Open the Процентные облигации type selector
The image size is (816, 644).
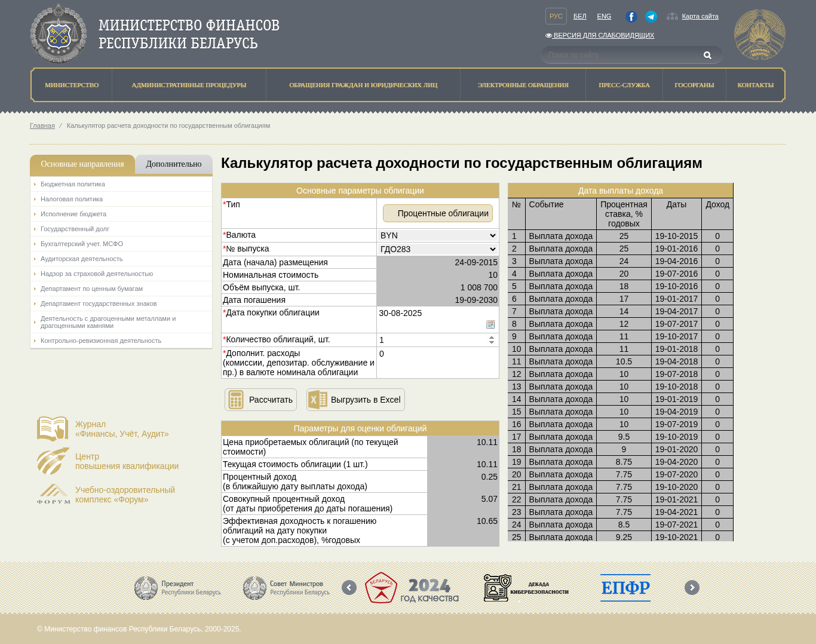click(x=438, y=213)
